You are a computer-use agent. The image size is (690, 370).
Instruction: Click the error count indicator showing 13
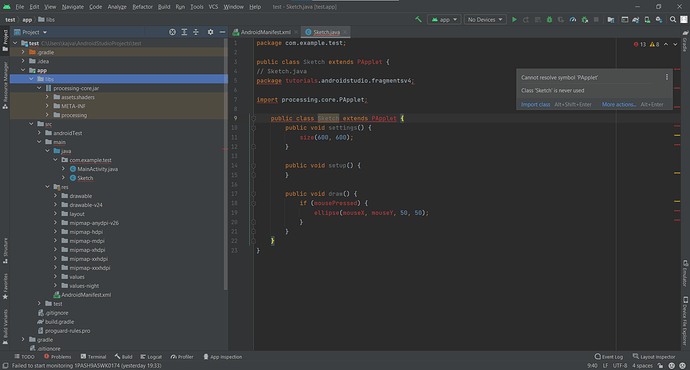[639, 44]
